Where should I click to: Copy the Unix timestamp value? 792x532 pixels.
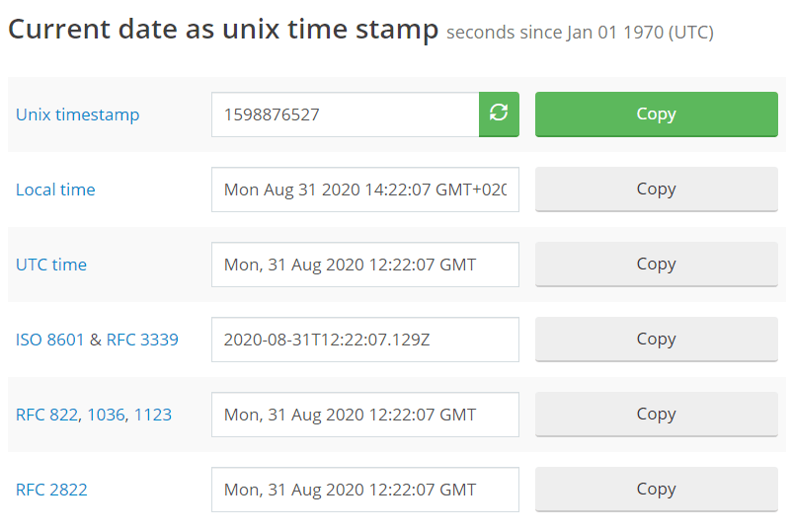[x=656, y=114]
